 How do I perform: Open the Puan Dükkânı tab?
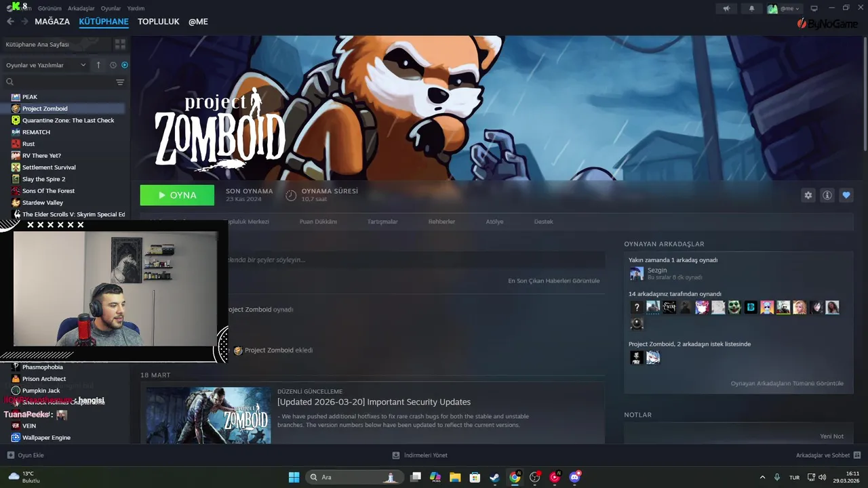pyautogui.click(x=318, y=222)
